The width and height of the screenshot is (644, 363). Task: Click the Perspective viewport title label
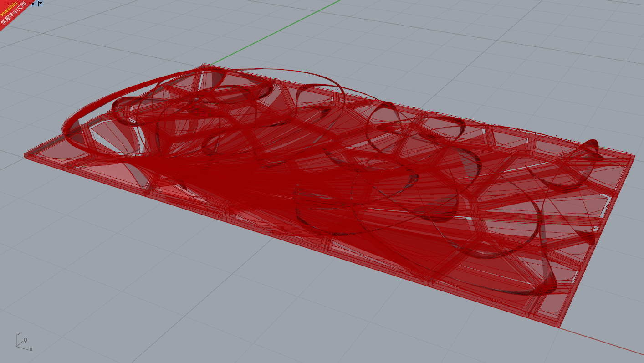(x=19, y=3)
